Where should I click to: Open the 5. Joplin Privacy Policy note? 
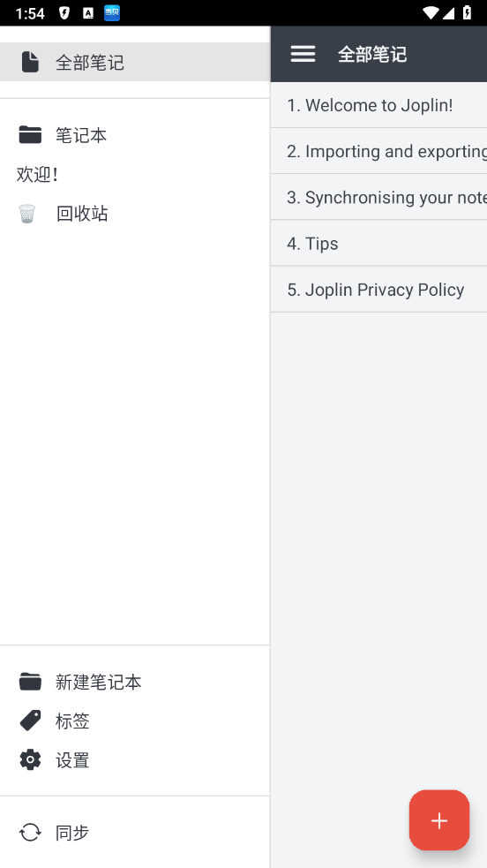(378, 290)
